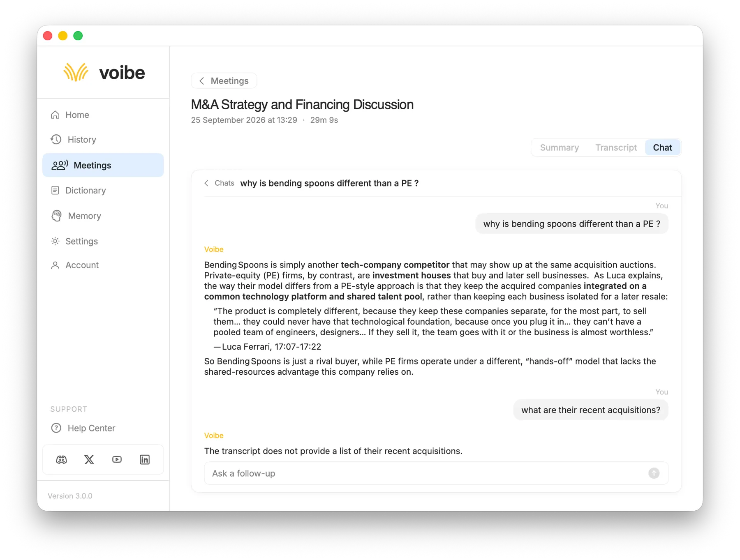Switch to the Transcript tab
740x560 pixels.
point(616,147)
